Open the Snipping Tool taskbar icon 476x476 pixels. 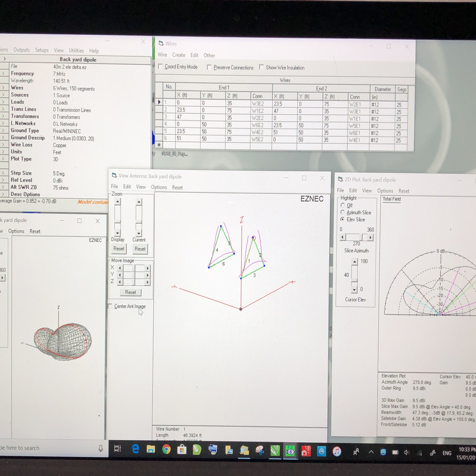(x=260, y=450)
